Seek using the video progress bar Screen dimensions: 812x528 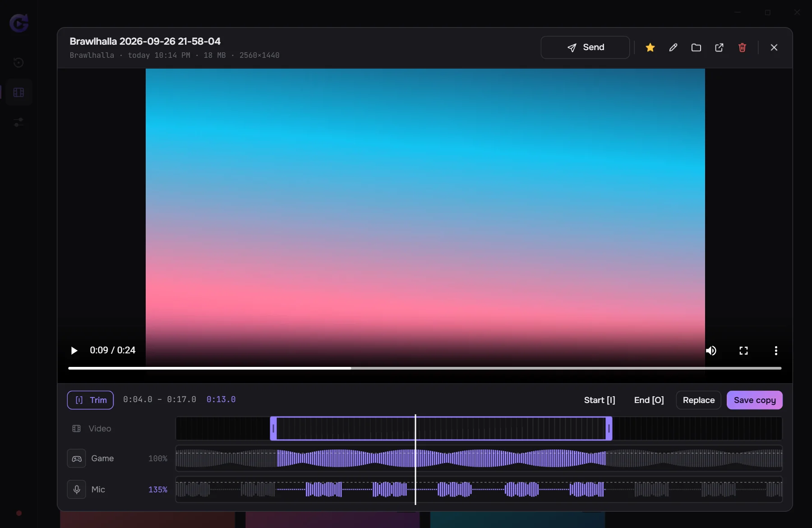pos(424,368)
